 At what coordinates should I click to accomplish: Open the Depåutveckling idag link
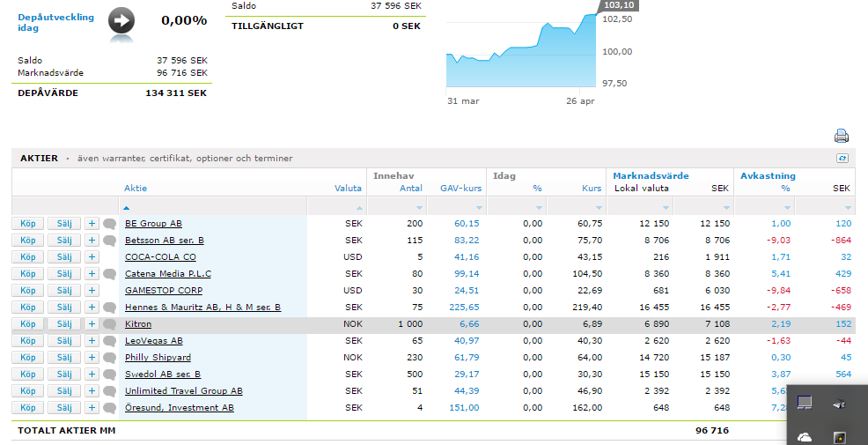click(x=56, y=22)
